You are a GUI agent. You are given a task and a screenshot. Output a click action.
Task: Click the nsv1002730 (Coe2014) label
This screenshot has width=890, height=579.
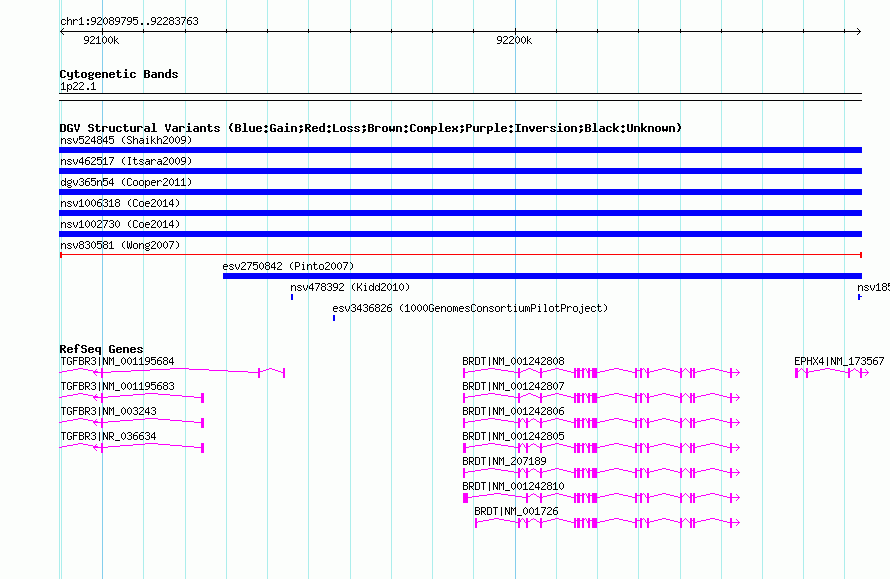pyautogui.click(x=120, y=224)
